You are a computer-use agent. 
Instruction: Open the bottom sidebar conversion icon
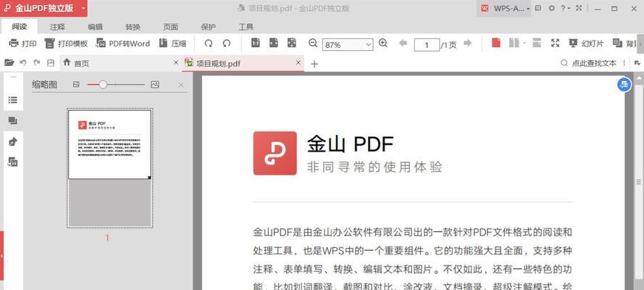[13, 162]
